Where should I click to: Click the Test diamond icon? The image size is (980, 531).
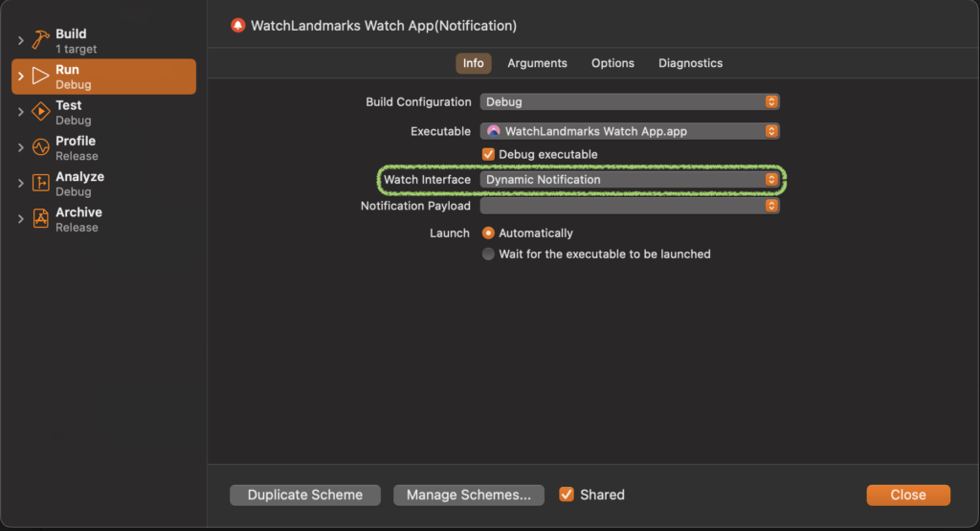pyautogui.click(x=40, y=112)
